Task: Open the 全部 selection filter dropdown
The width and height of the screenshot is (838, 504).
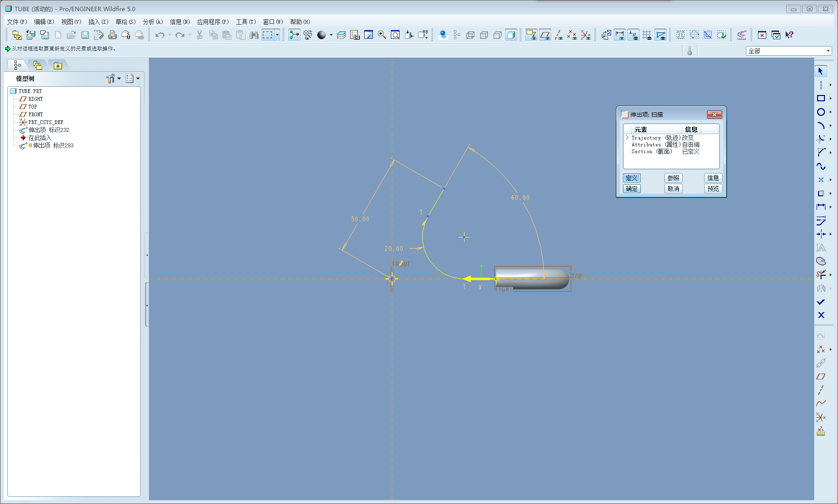Action: (x=828, y=51)
